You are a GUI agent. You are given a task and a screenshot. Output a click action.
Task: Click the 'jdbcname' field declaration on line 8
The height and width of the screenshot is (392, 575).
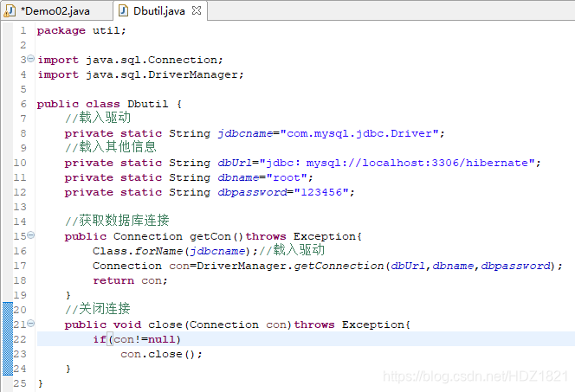pos(245,134)
